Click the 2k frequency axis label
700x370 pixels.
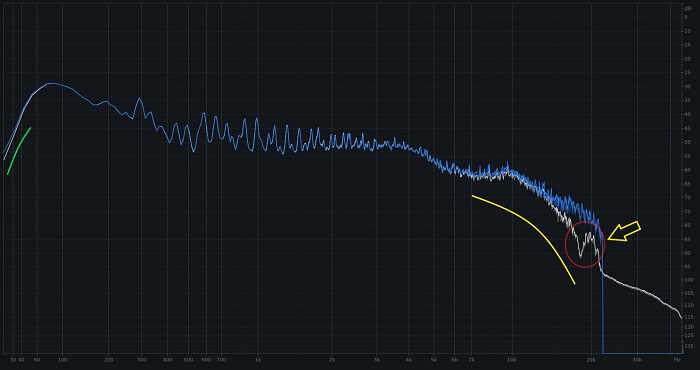(332, 360)
